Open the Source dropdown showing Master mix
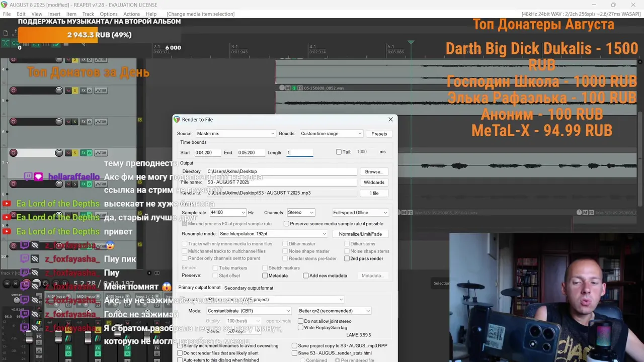 click(235, 134)
